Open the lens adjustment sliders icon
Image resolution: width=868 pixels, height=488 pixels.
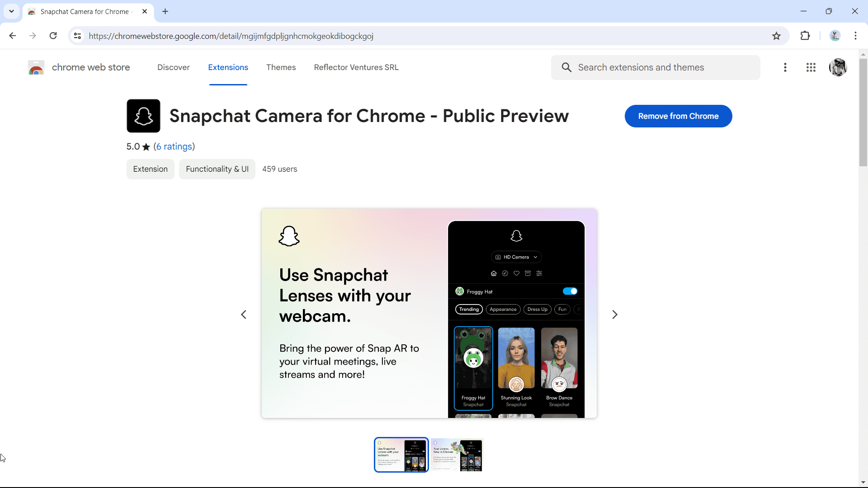(x=539, y=273)
